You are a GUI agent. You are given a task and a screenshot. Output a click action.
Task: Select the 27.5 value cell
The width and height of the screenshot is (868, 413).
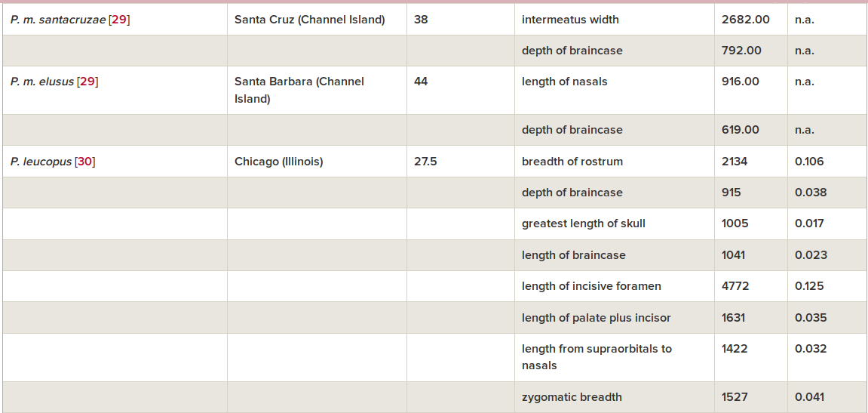pos(461,162)
